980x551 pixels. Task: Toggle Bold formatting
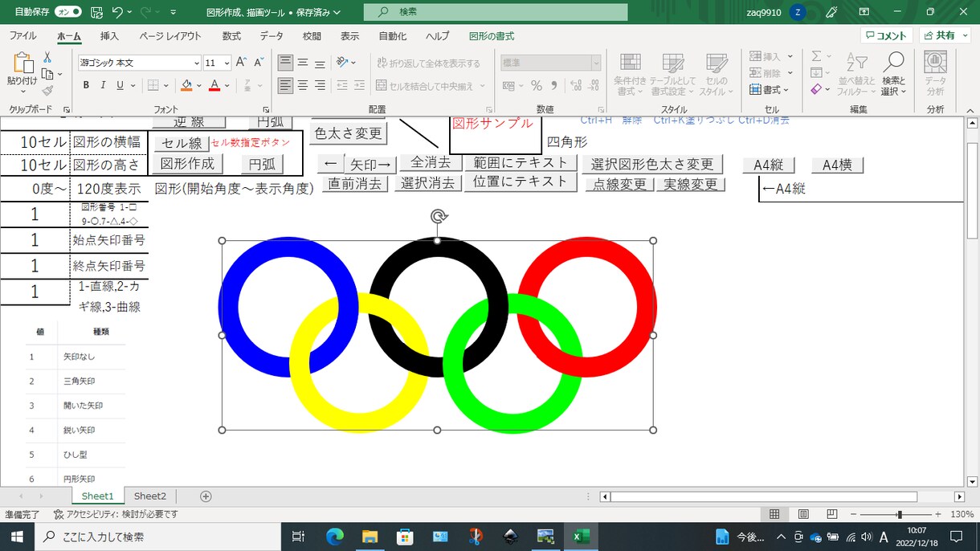[86, 85]
